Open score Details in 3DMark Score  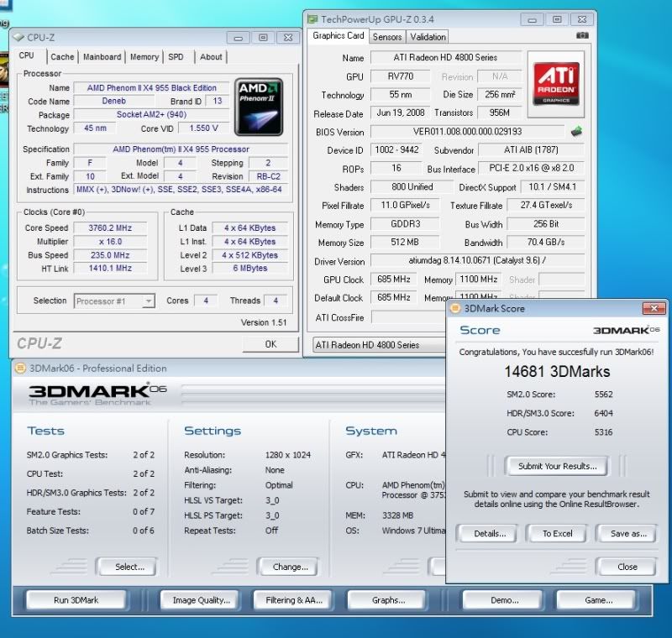coord(490,534)
